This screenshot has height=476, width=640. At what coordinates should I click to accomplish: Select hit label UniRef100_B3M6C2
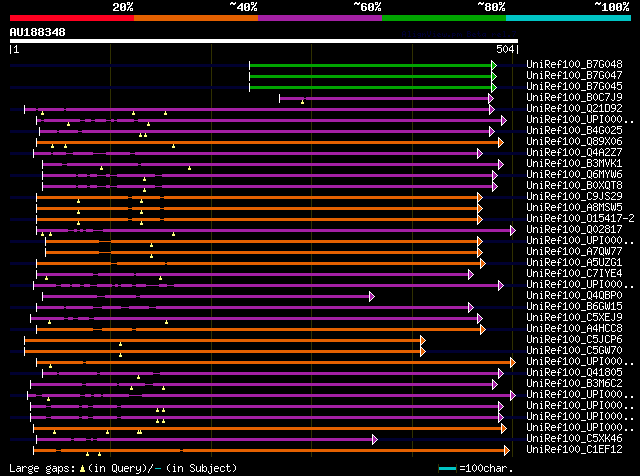(x=574, y=384)
